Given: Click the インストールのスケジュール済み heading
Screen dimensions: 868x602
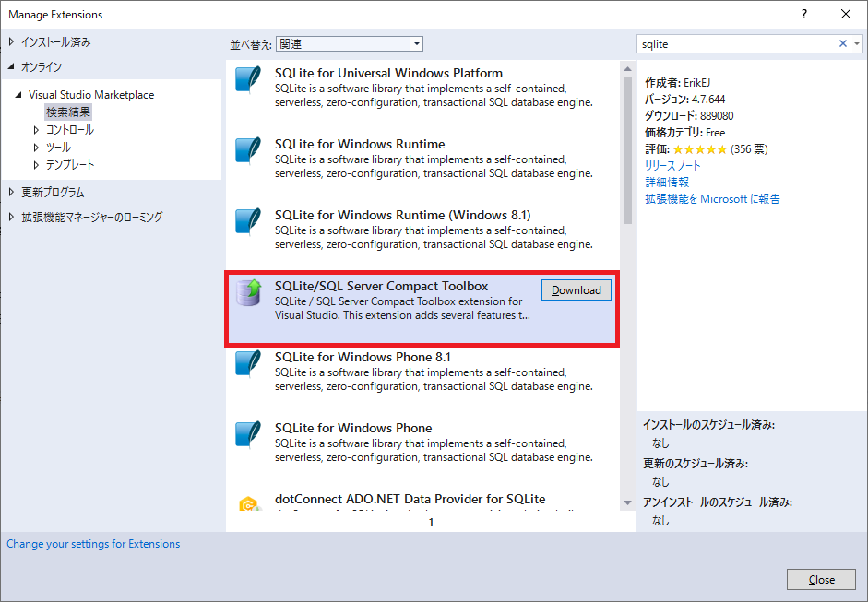Looking at the screenshot, I should (x=708, y=424).
